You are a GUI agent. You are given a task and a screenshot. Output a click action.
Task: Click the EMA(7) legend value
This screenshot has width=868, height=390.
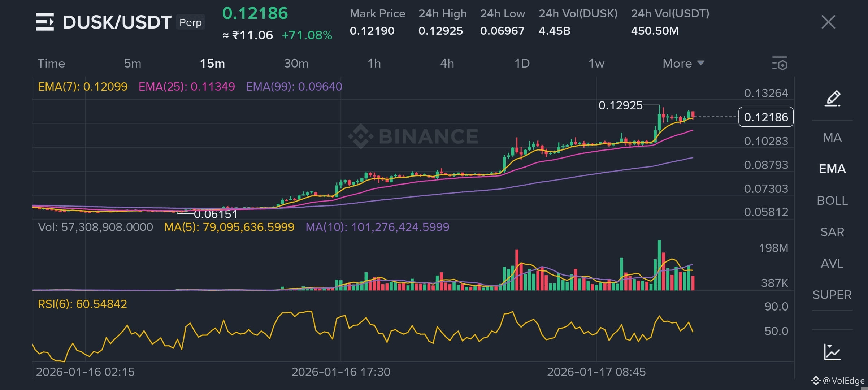click(83, 87)
